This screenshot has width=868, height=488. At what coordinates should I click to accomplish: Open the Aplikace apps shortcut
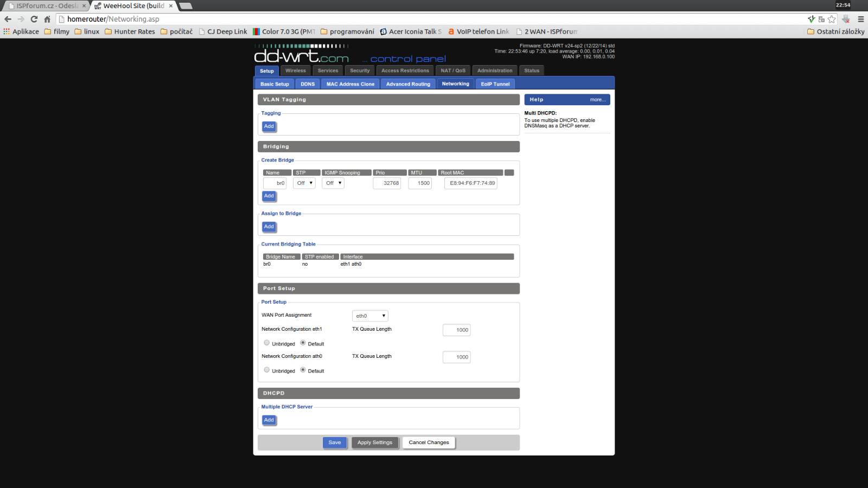point(21,31)
